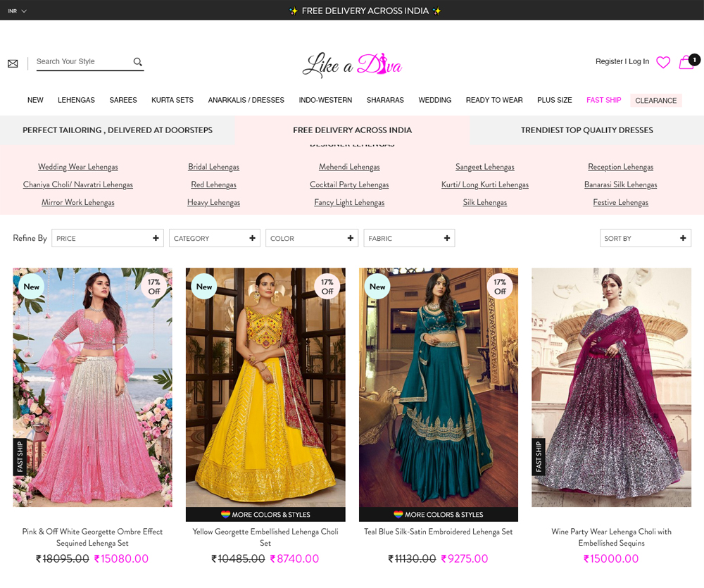Image resolution: width=704 pixels, height=588 pixels.
Task: View the wine sequins lehenga product image
Action: [x=612, y=387]
